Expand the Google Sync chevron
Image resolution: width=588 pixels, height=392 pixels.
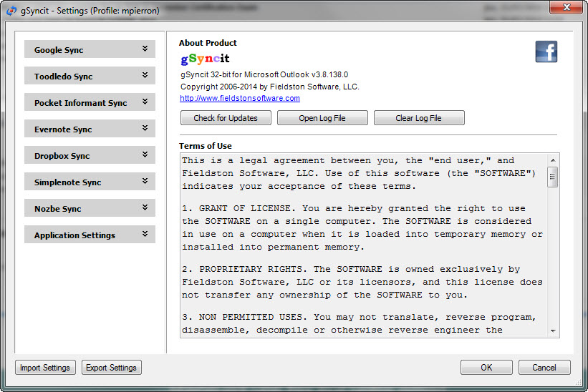(x=145, y=49)
